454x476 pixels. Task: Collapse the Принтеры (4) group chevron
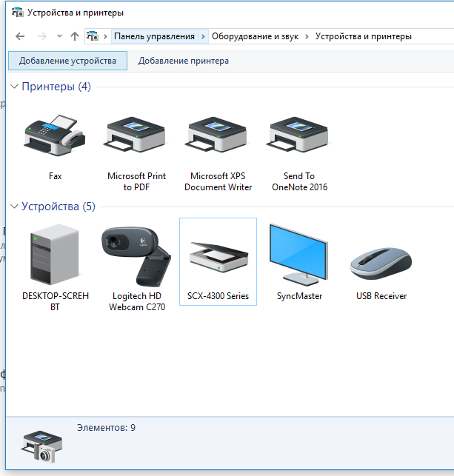(x=14, y=87)
